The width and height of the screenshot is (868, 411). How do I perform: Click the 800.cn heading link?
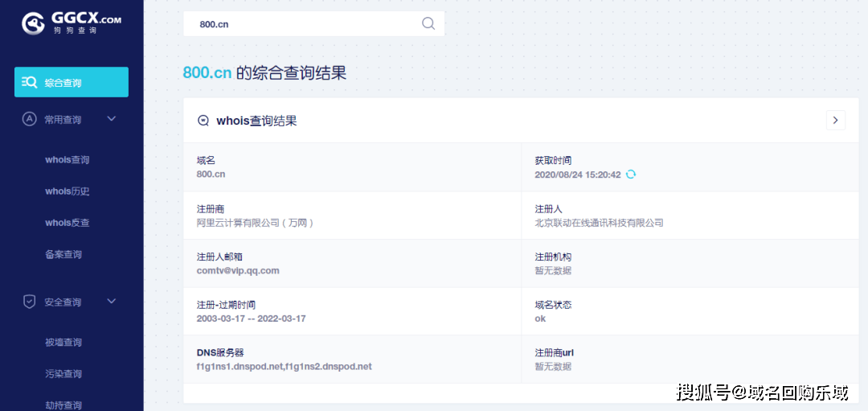click(x=207, y=72)
